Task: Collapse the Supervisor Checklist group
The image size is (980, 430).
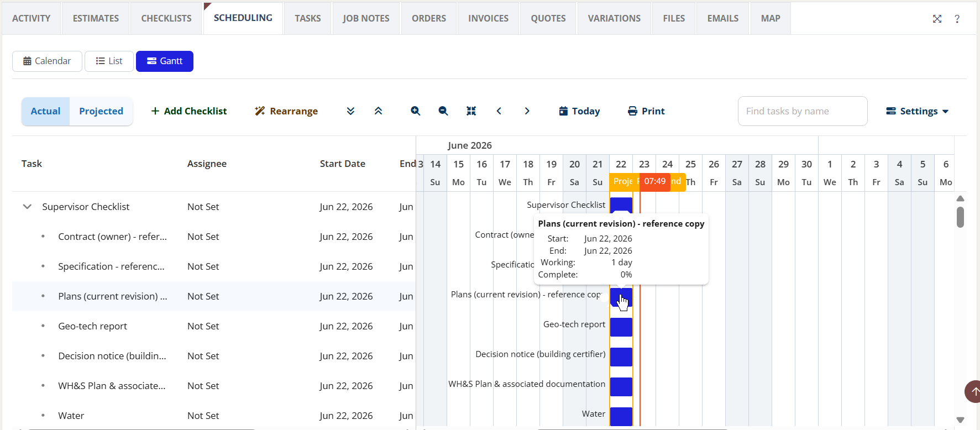Action: pyautogui.click(x=27, y=207)
